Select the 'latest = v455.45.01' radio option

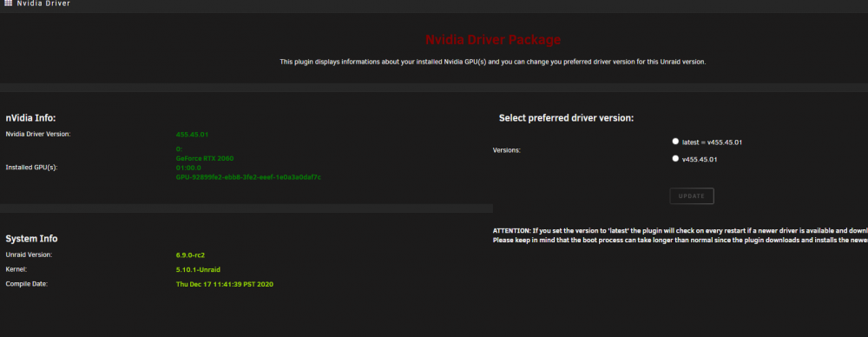click(675, 142)
